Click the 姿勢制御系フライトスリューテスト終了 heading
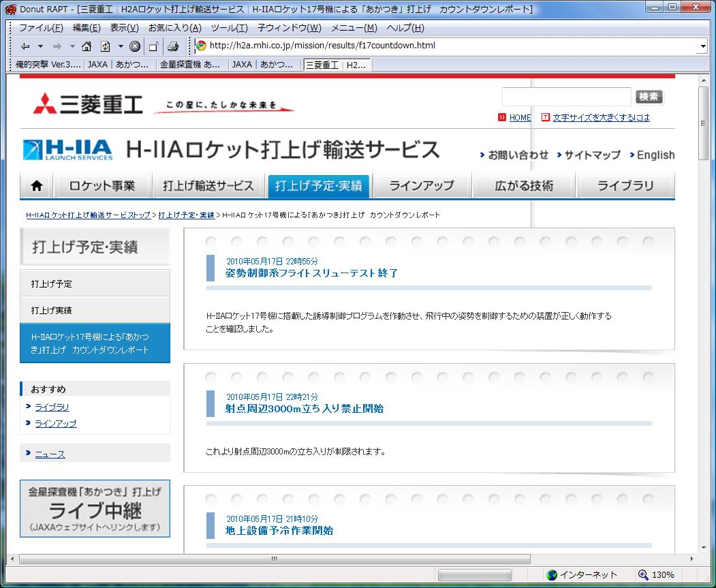This screenshot has height=588, width=716. click(x=311, y=273)
